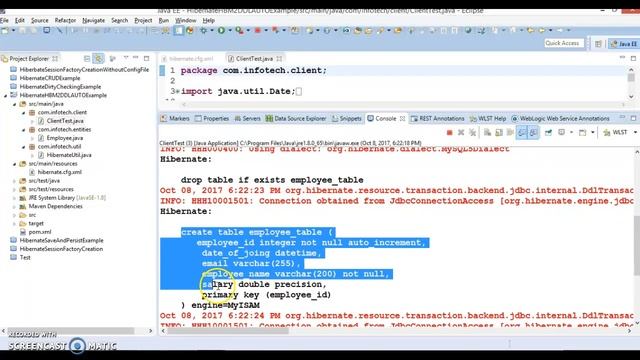640x360 pixels.
Task: Click the WLST console button
Action: pos(615,132)
